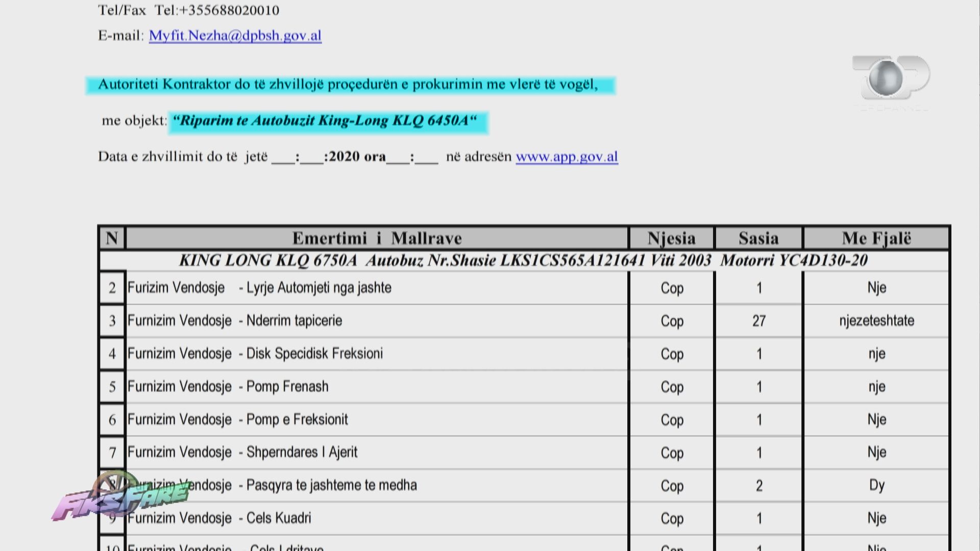Click the 'Njesia' column header
The height and width of the screenshot is (551, 980).
pos(672,238)
